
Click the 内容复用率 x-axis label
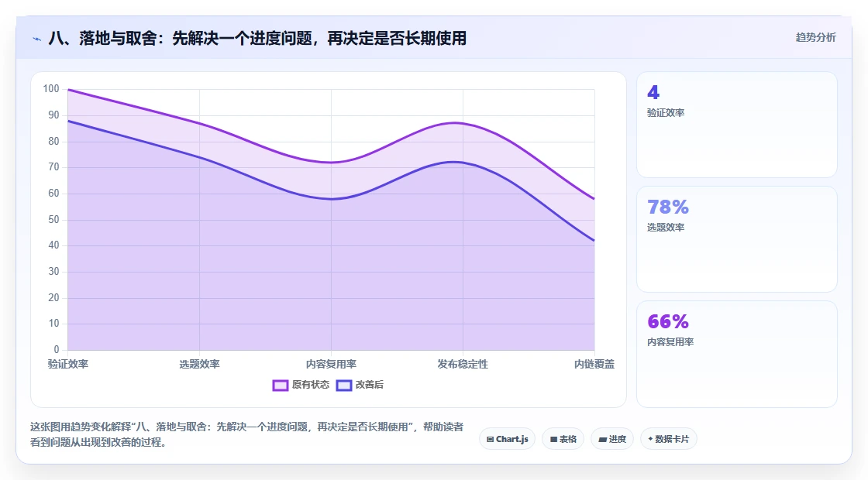pos(331,365)
